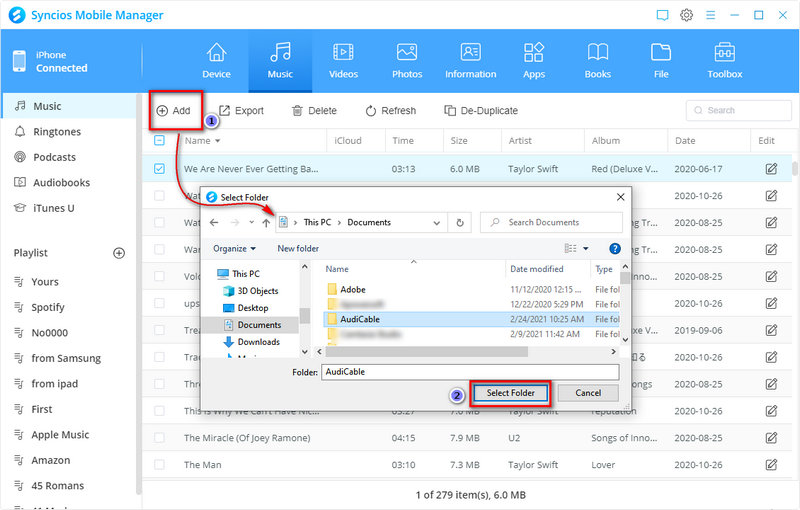Confirm with Select Folder button
The image size is (800, 510).
510,393
